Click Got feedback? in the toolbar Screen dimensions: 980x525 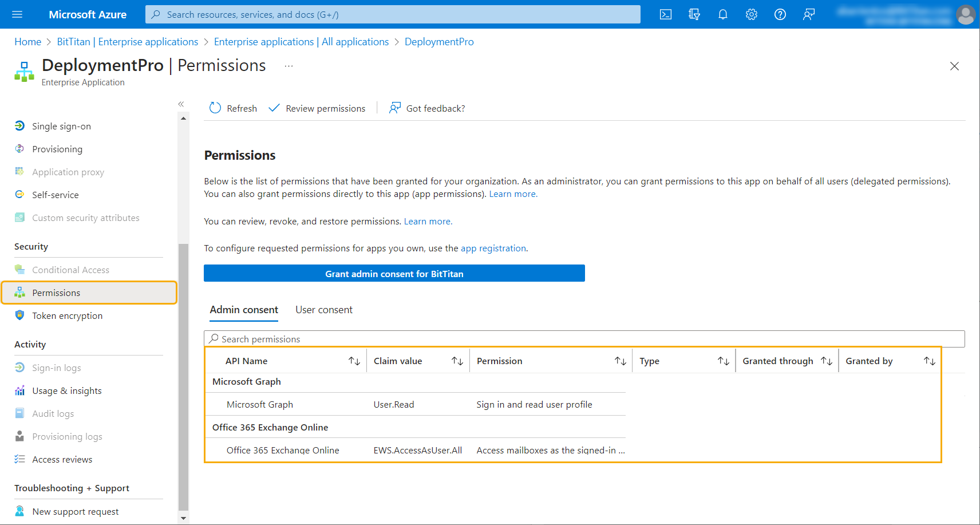427,108
